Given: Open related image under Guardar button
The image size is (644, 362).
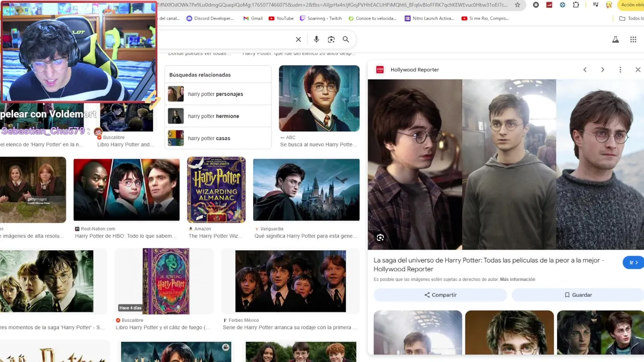Looking at the screenshot, I should coord(600,332).
